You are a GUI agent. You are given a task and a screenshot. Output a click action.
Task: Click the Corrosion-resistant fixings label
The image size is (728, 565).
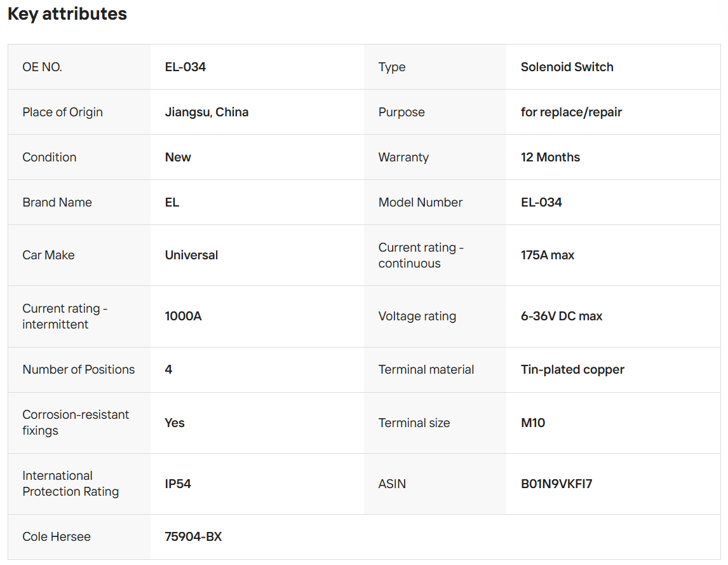(76, 423)
